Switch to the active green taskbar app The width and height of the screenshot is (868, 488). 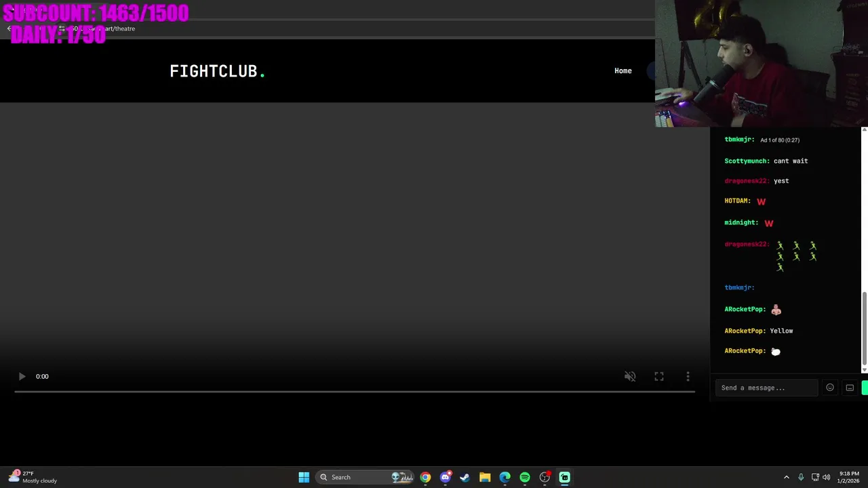(564, 477)
